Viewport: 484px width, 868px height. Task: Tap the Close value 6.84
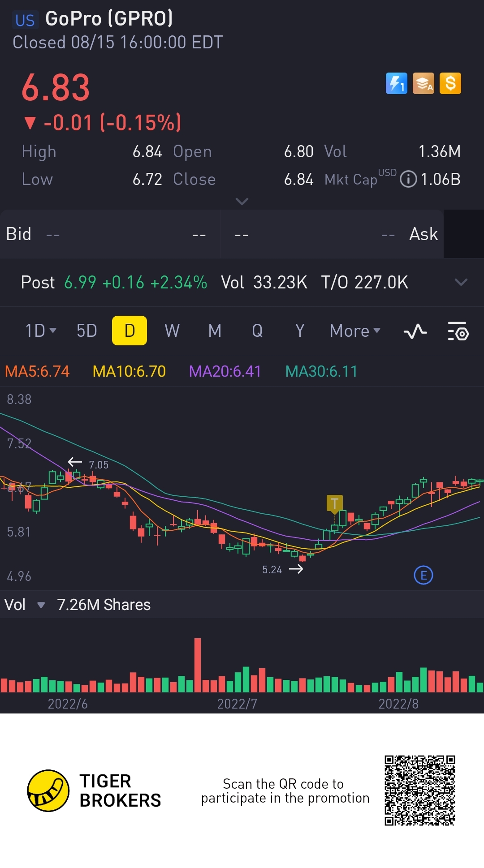coord(299,179)
